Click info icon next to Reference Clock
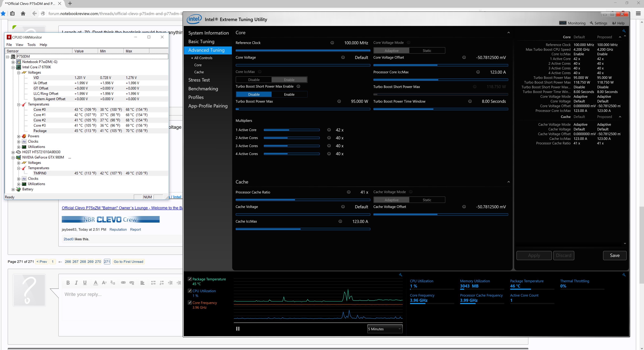The width and height of the screenshot is (644, 350). tap(332, 43)
